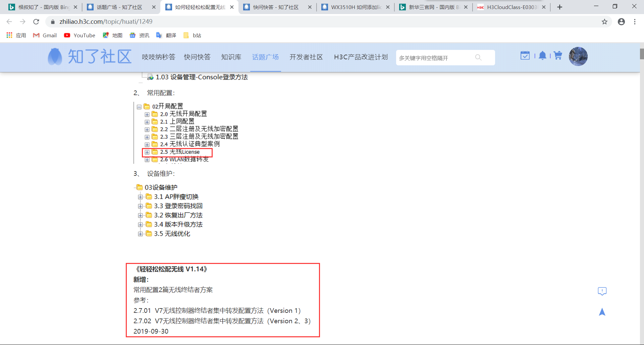Click the back-to-top arrow icon
The width and height of the screenshot is (644, 345).
tap(602, 312)
